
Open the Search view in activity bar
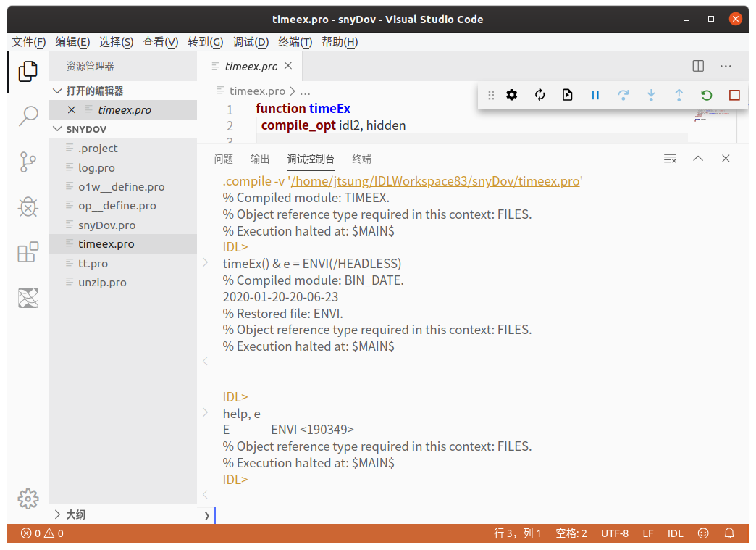(28, 116)
